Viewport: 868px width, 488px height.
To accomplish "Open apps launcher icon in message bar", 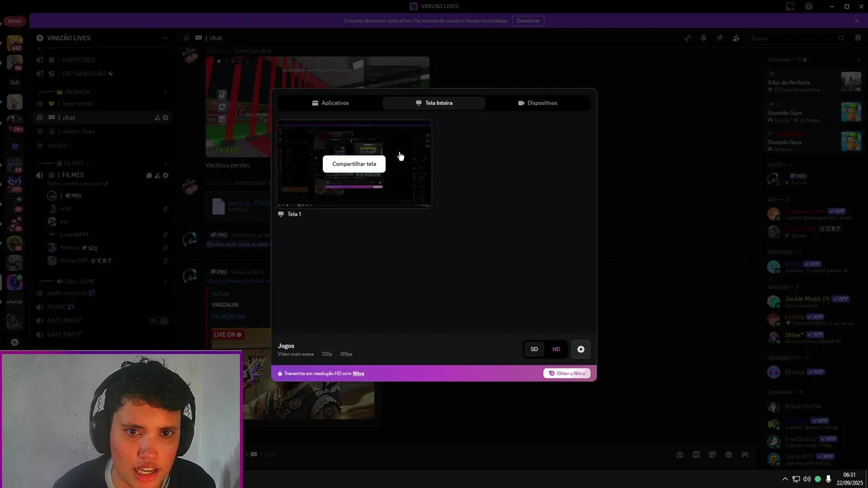I will pyautogui.click(x=745, y=455).
